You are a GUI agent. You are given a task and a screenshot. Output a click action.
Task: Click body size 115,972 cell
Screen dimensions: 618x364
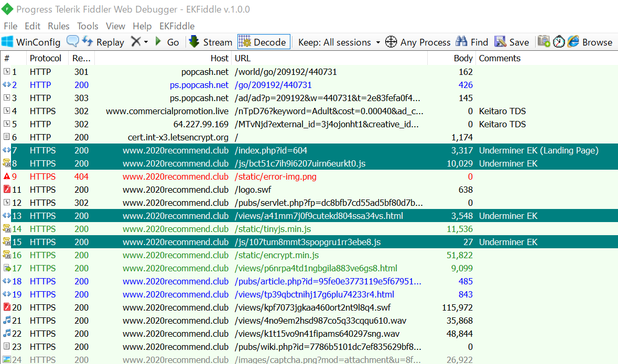coord(457,307)
